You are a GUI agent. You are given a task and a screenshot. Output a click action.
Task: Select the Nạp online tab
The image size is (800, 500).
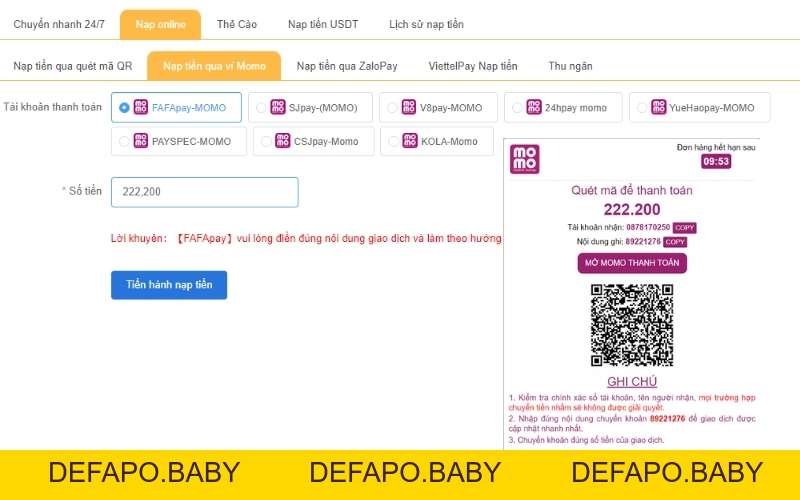click(x=160, y=24)
